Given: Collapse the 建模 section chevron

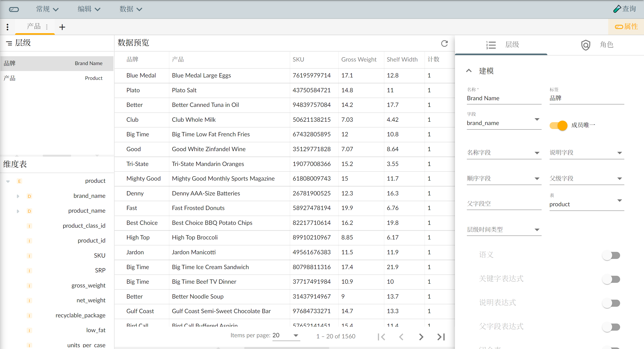Looking at the screenshot, I should [469, 71].
